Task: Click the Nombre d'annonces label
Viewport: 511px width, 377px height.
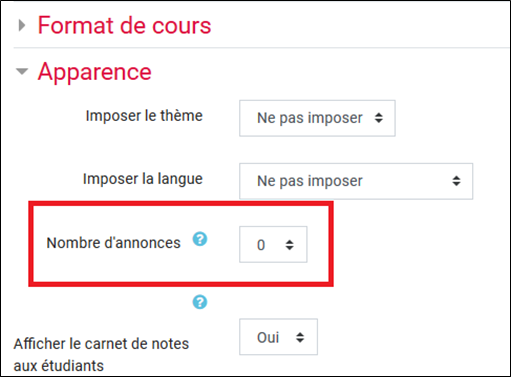Action: pos(113,243)
